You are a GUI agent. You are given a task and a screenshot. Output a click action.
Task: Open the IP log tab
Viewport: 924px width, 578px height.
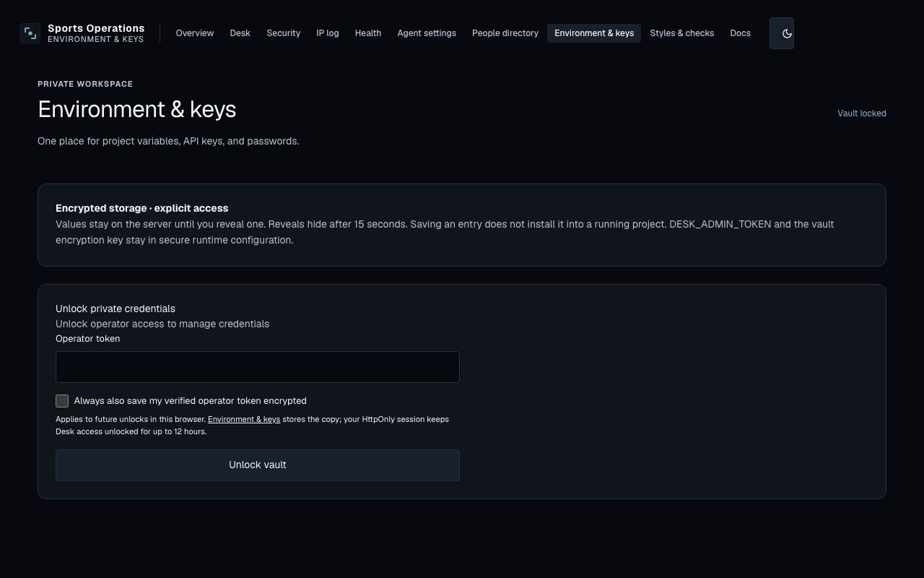click(328, 33)
